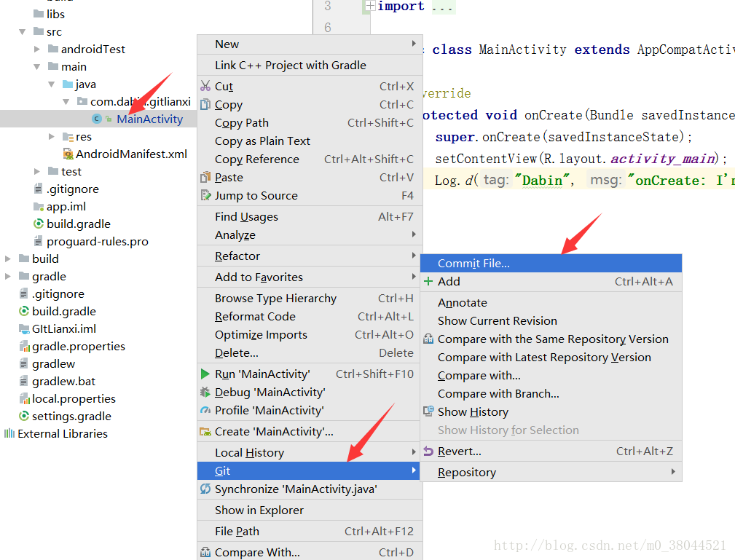735x560 pixels.
Task: Expand the gradle folder arrow
Action: (x=7, y=276)
